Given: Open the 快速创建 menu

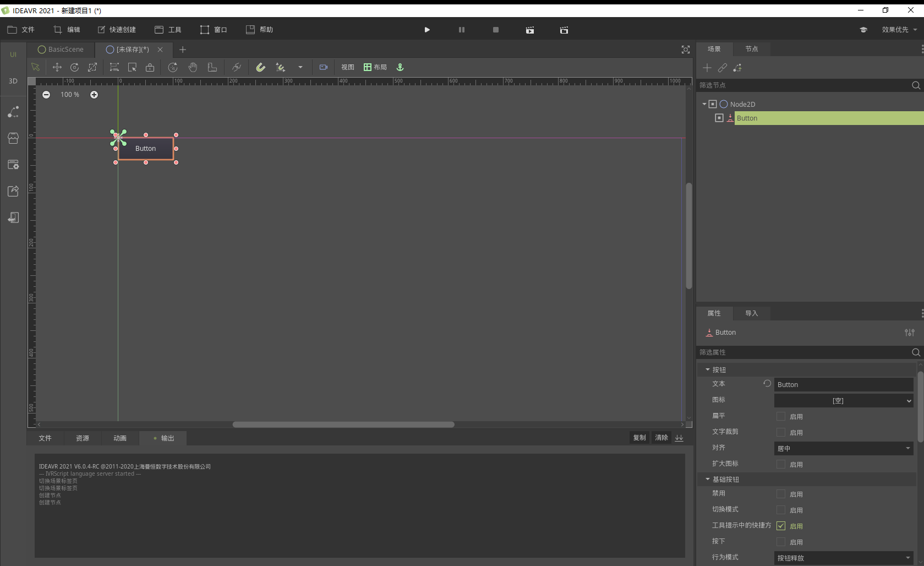Looking at the screenshot, I should pos(117,30).
